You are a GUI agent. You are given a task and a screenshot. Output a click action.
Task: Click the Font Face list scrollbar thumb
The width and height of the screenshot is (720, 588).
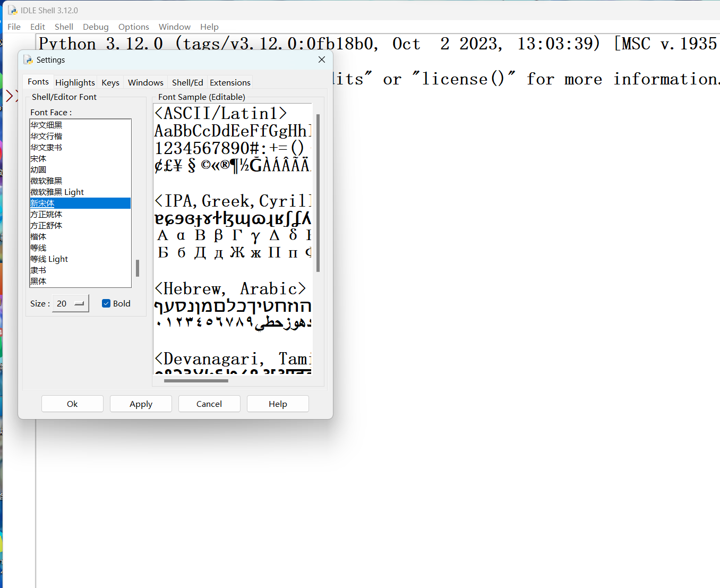[x=138, y=268]
